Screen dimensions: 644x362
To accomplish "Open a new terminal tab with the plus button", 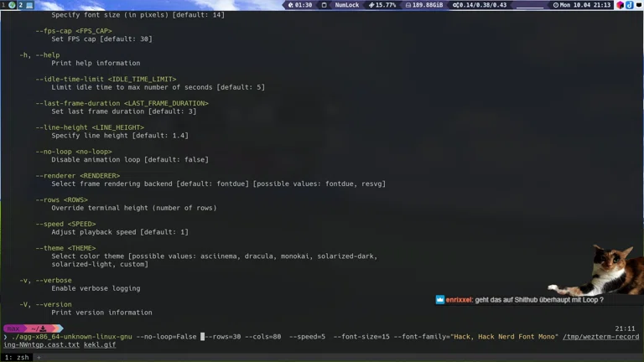I will tap(39, 357).
